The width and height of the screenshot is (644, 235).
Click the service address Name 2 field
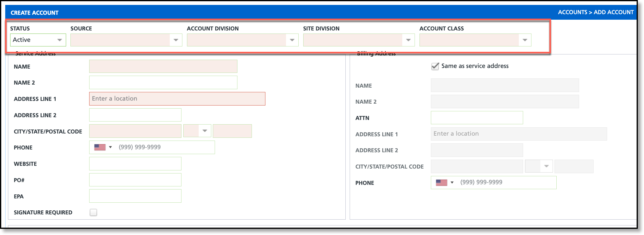tap(163, 82)
